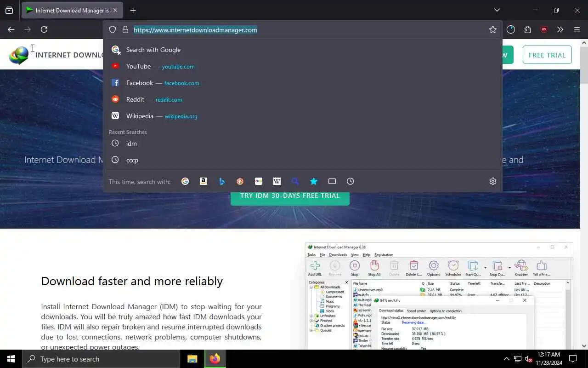
Task: Click the highlighted URL in address bar
Action: [x=195, y=30]
